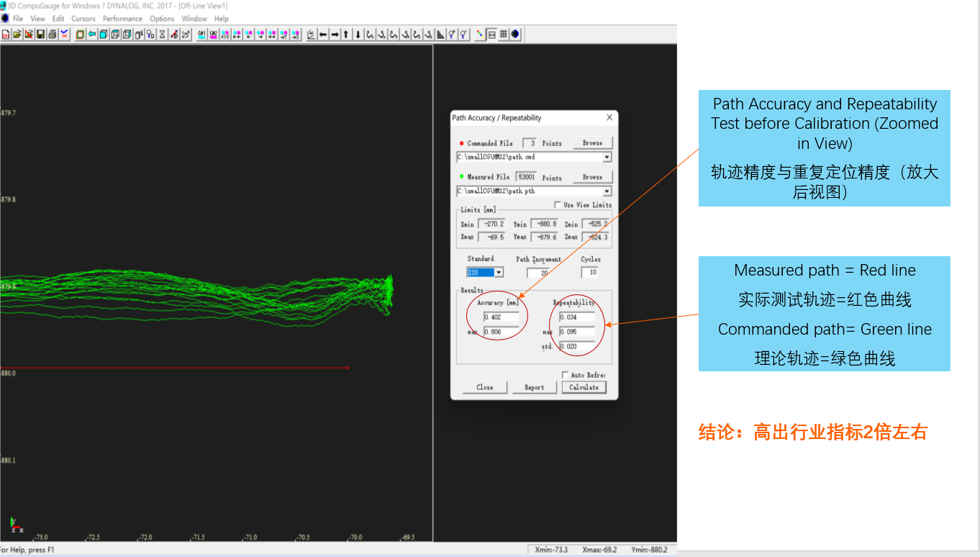The image size is (980, 557).
Task: Click the Ymax limit field -879.6
Action: 544,237
